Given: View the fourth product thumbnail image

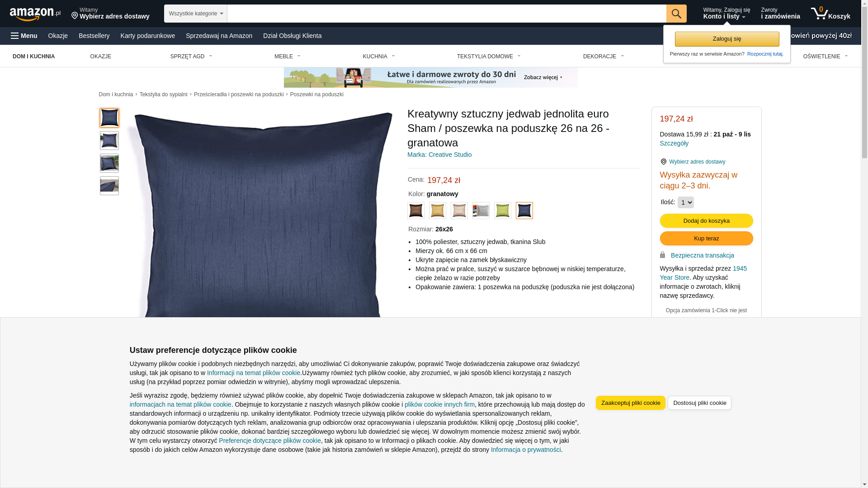Looking at the screenshot, I should click(x=109, y=186).
